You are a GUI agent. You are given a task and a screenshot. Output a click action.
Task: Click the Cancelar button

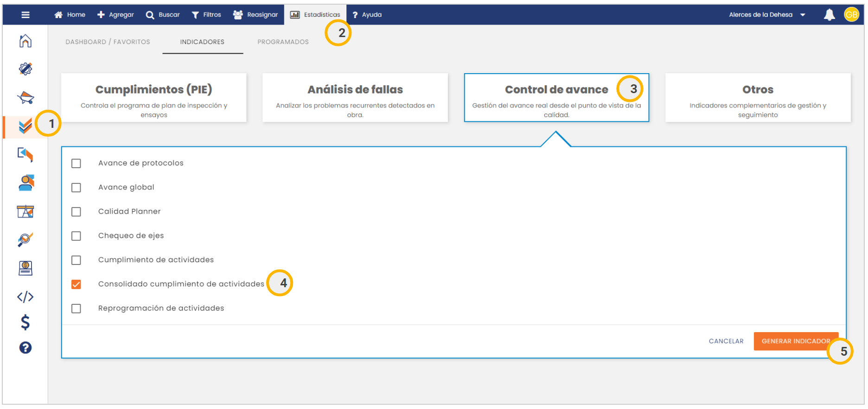pos(726,341)
